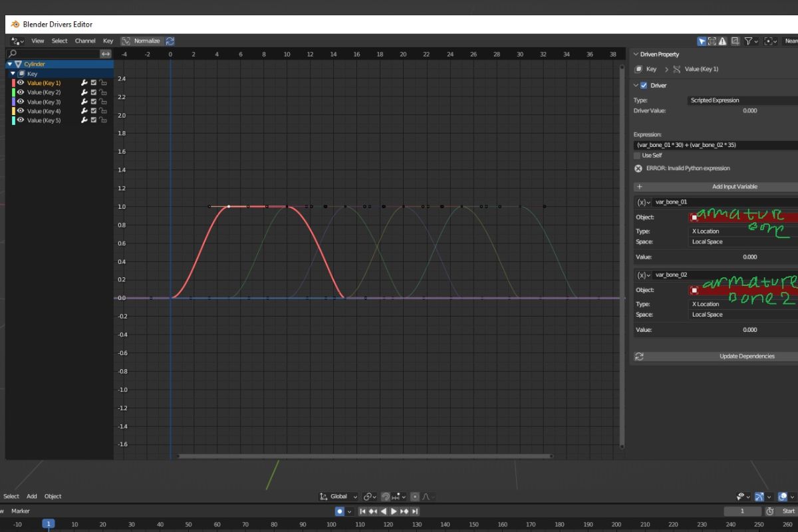Click the wrench modifier icon for Value (Key 1)
Screen dimensions: 798x532
tap(84, 83)
